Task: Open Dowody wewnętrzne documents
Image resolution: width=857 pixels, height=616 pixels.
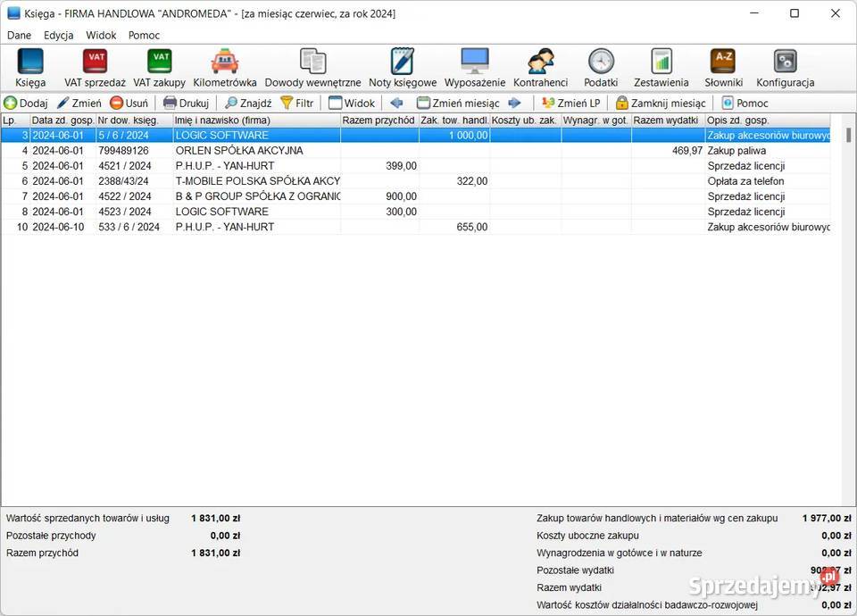Action: pos(312,67)
